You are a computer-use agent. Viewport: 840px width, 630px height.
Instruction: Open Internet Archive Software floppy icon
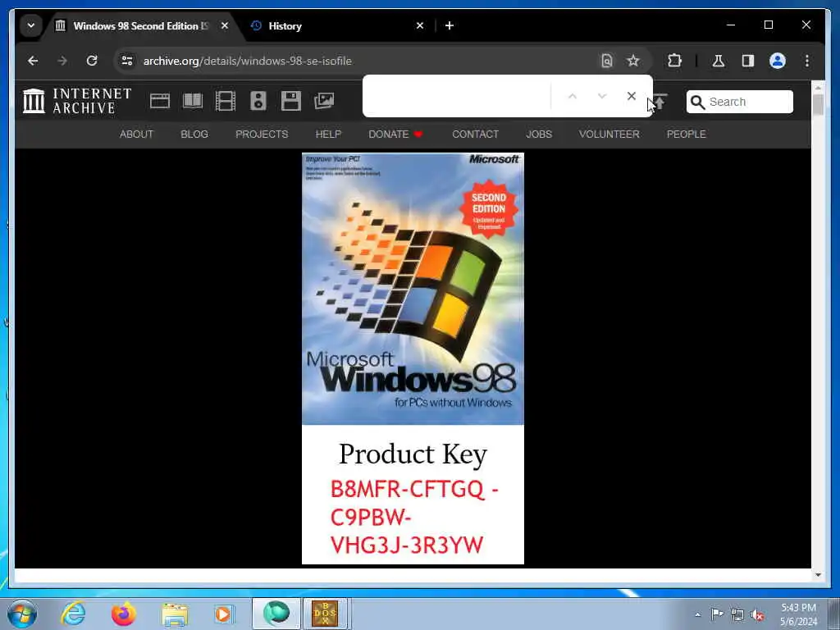point(291,101)
